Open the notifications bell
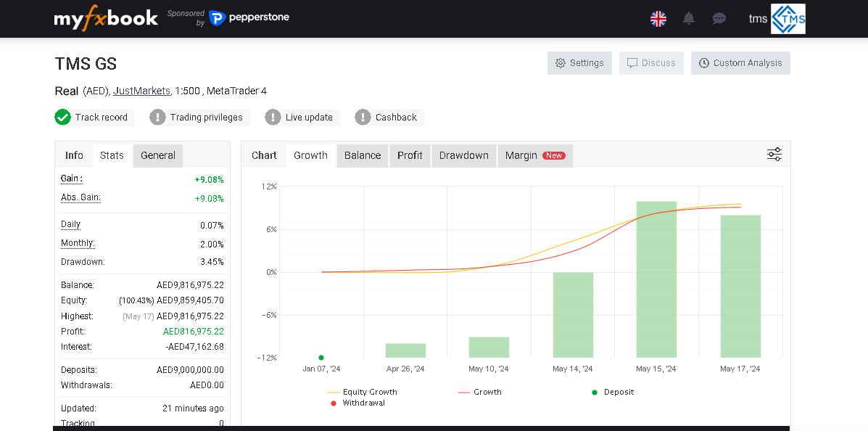This screenshot has height=431, width=868. [688, 19]
